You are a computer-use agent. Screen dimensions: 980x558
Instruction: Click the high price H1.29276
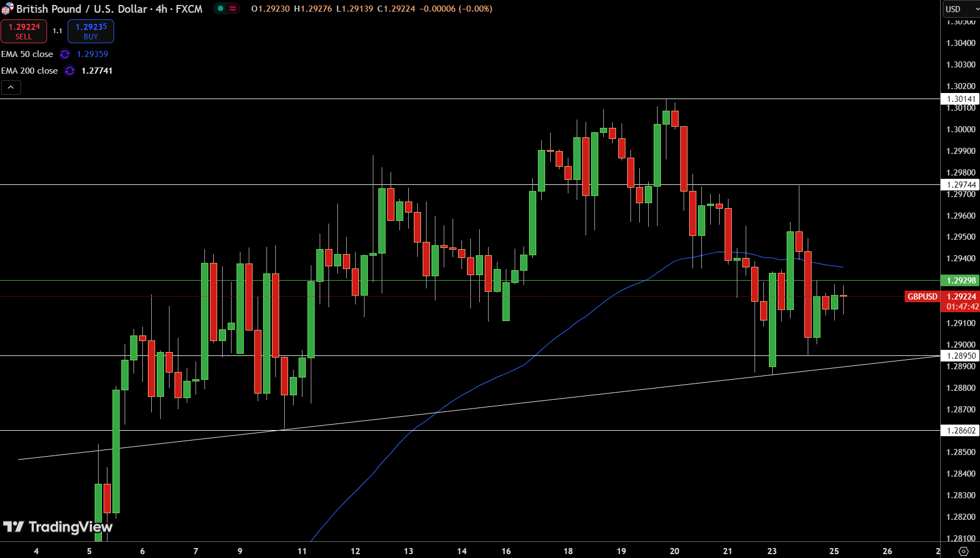(x=313, y=9)
